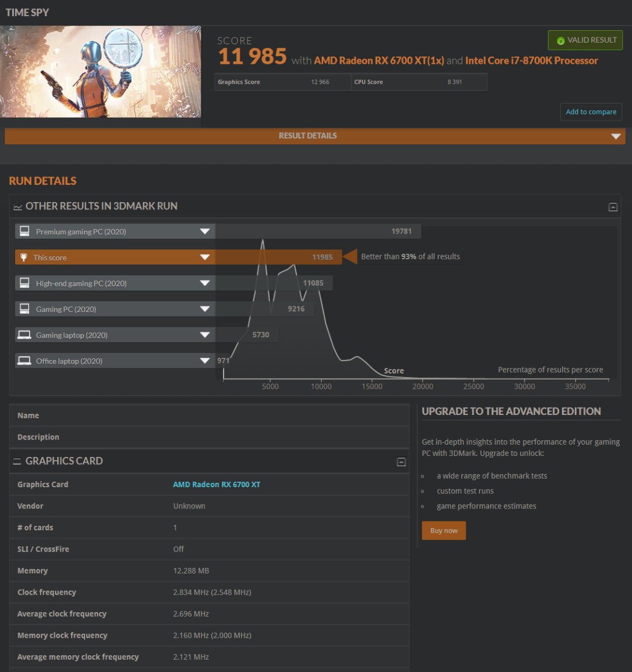
Task: Click the 971 Office laptop score label
Action: pos(223,361)
